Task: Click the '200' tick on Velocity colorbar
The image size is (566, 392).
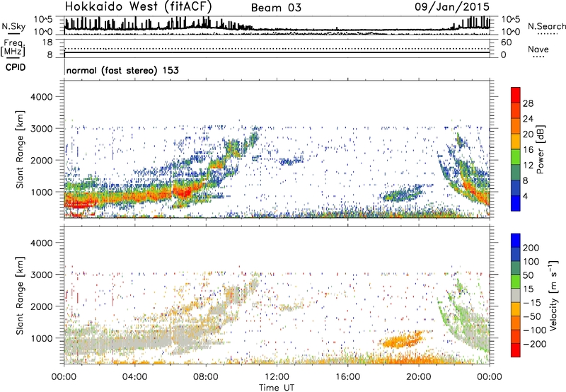Action: coord(531,248)
